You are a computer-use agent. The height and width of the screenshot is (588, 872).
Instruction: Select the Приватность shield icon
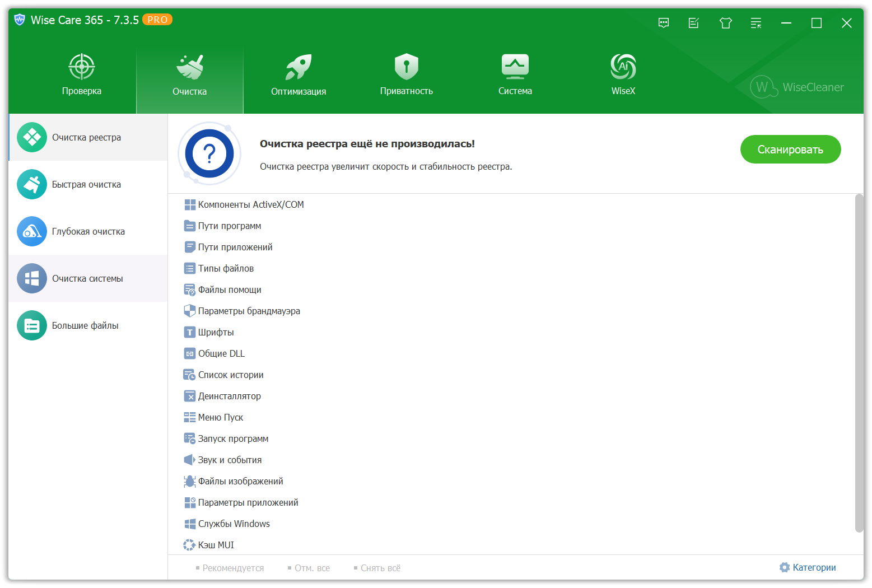pyautogui.click(x=406, y=67)
